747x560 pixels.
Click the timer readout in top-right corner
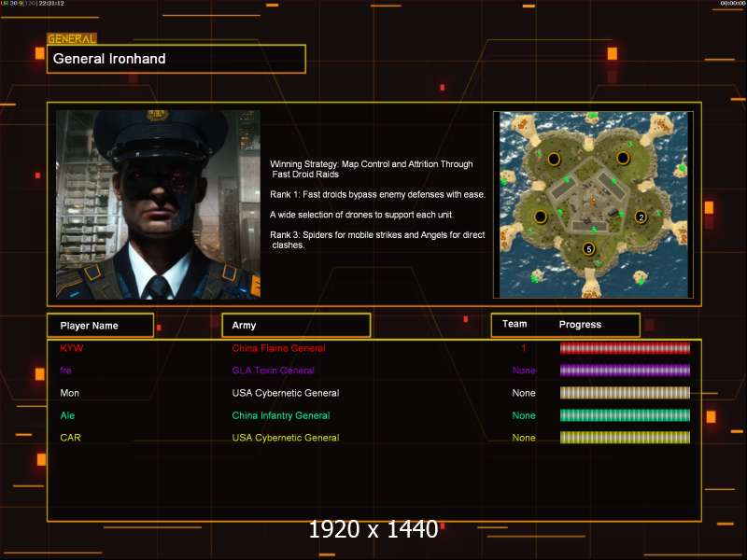click(x=733, y=4)
